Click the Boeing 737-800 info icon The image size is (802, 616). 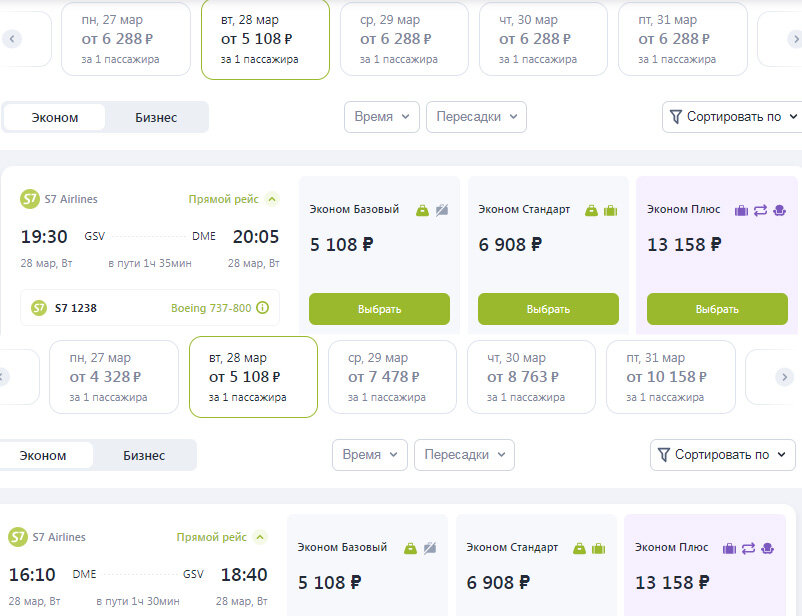pos(263,308)
